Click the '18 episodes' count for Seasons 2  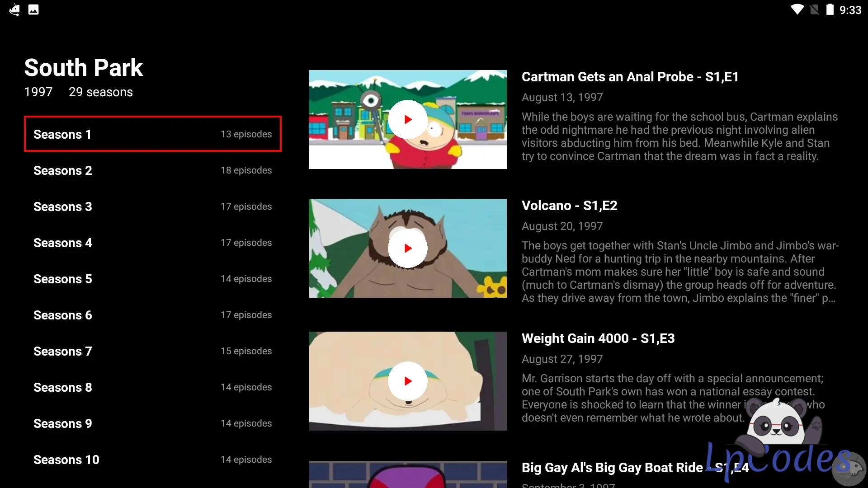tap(246, 170)
